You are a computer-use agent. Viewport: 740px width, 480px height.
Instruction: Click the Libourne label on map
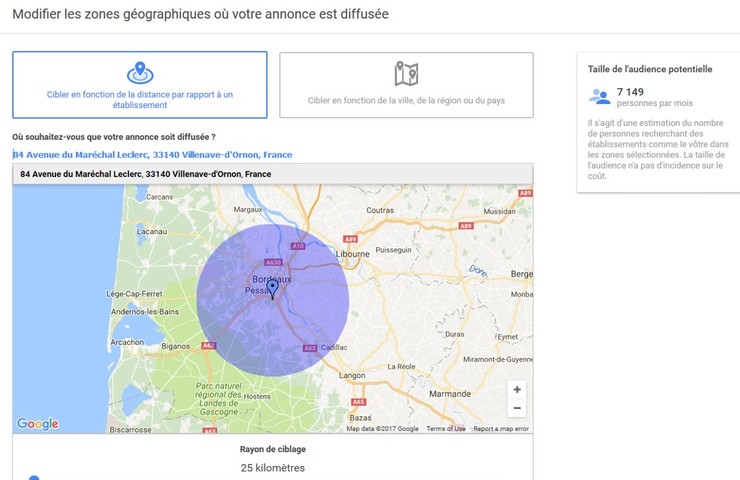point(353,254)
